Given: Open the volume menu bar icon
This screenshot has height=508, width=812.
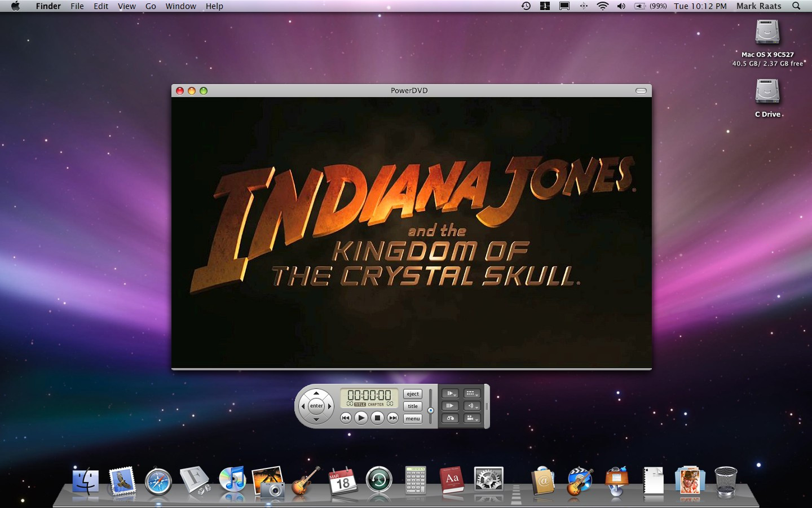Looking at the screenshot, I should [621, 6].
